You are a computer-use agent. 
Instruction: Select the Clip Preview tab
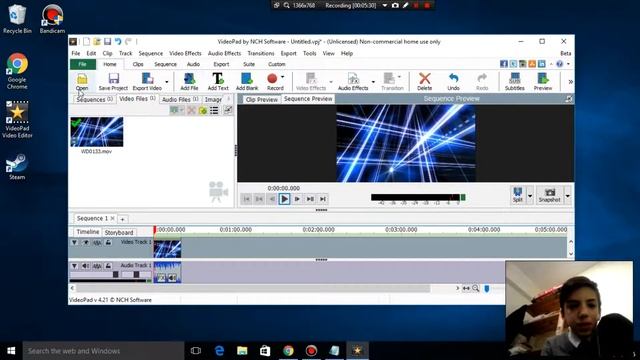pos(262,99)
